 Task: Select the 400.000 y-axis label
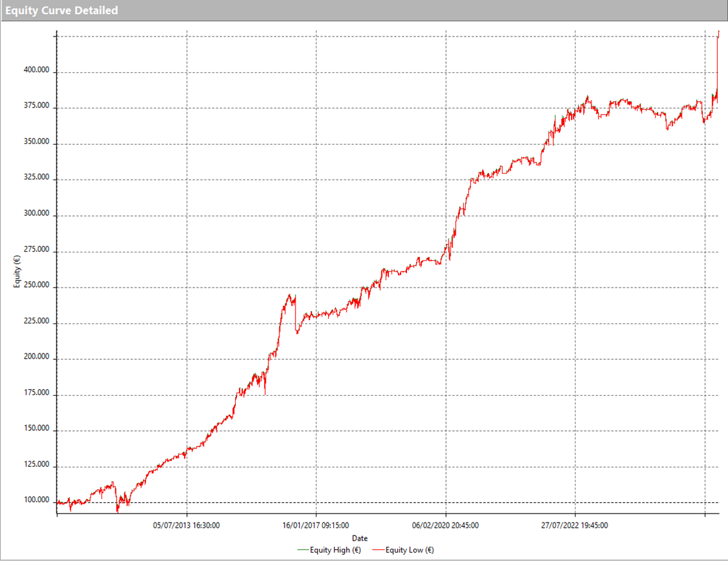click(37, 70)
